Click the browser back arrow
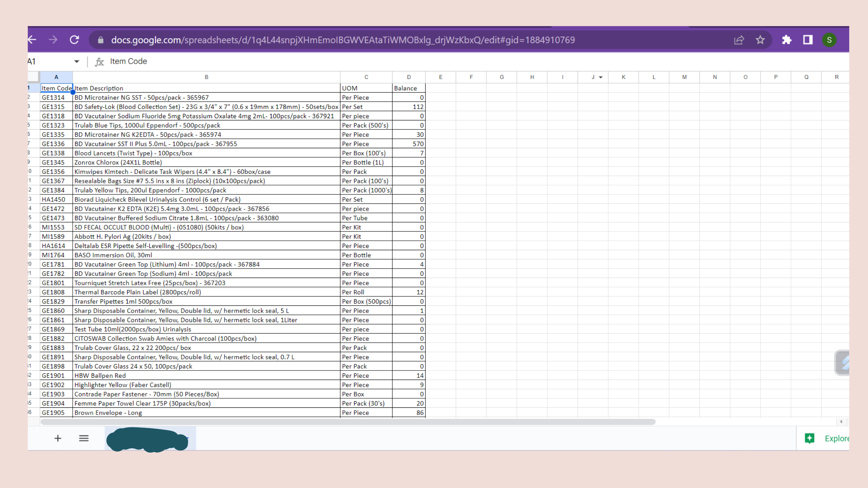This screenshot has width=868, height=488. (x=33, y=40)
